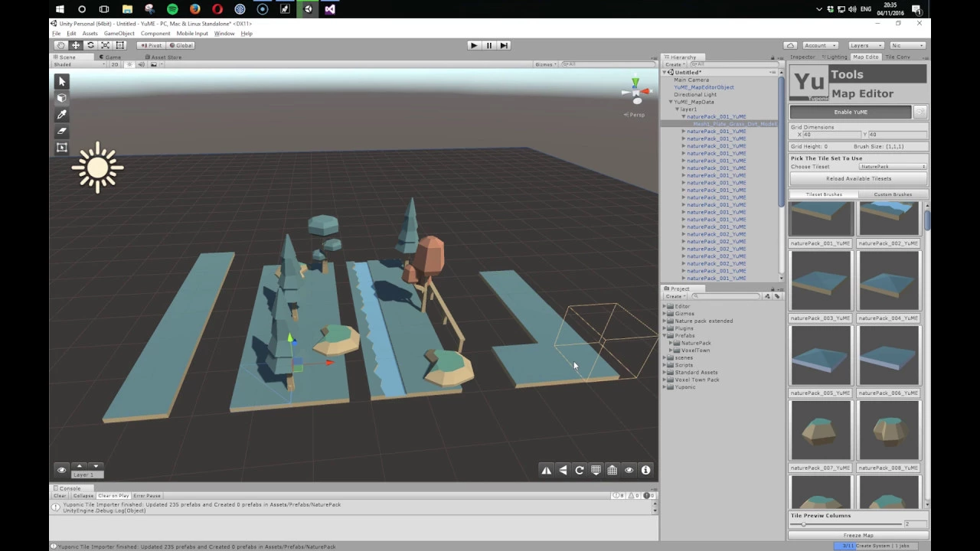Toggle scene lighting sun icon
The height and width of the screenshot is (551, 980).
click(129, 64)
